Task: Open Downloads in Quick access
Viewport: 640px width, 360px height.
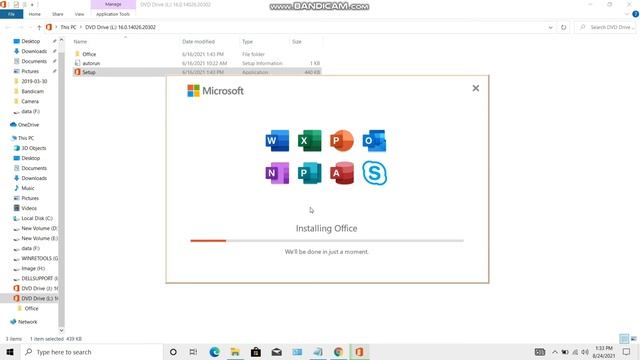Action: point(34,51)
